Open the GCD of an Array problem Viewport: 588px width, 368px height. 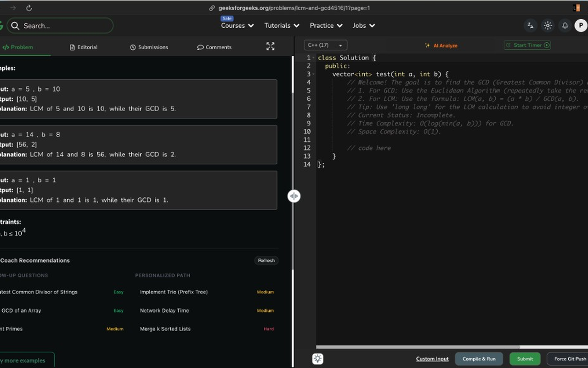pyautogui.click(x=21, y=310)
